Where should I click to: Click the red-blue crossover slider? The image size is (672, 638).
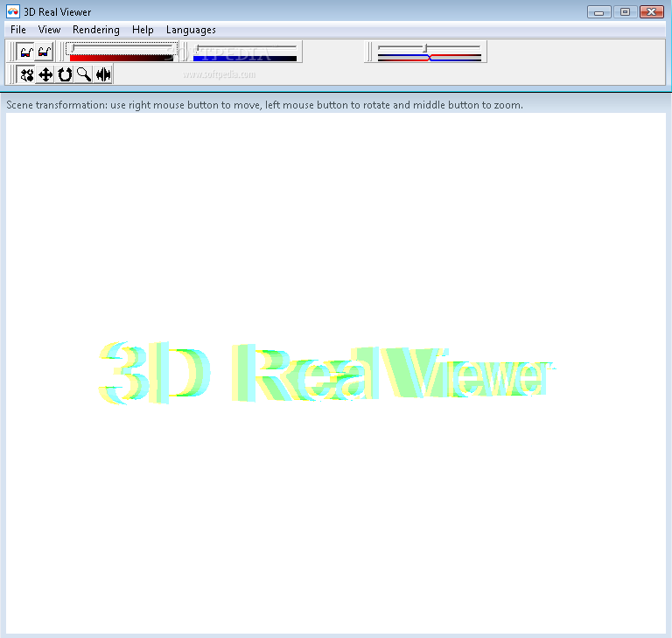[x=429, y=48]
